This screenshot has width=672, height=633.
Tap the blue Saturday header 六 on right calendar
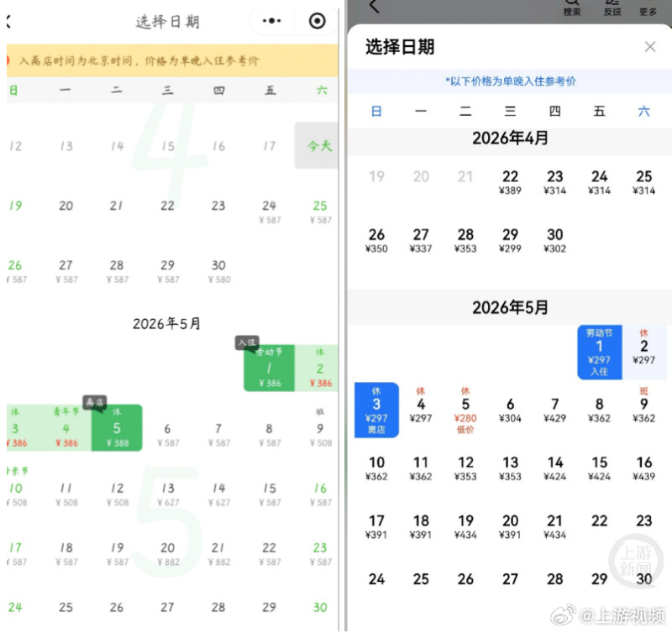tap(643, 110)
